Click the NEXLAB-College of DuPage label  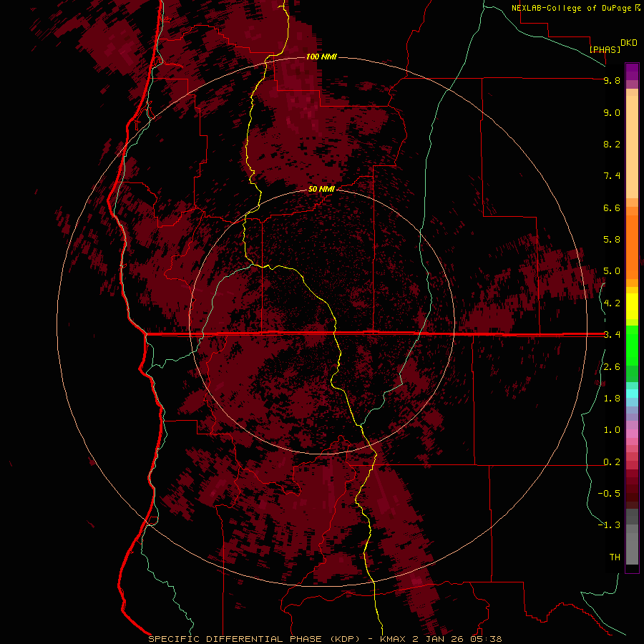572,8
